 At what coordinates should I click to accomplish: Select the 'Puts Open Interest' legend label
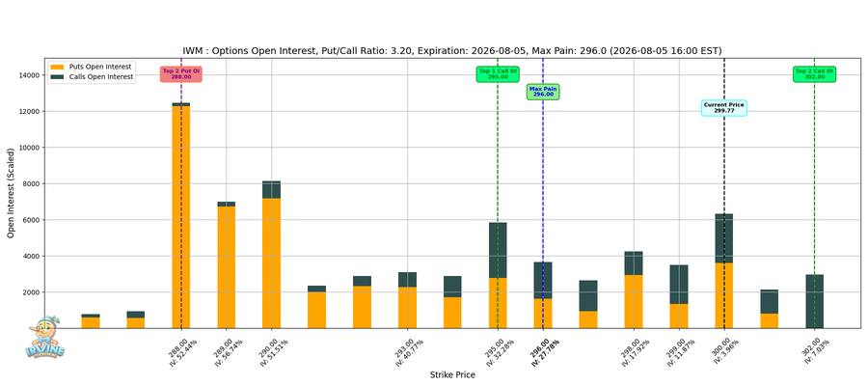[99, 67]
